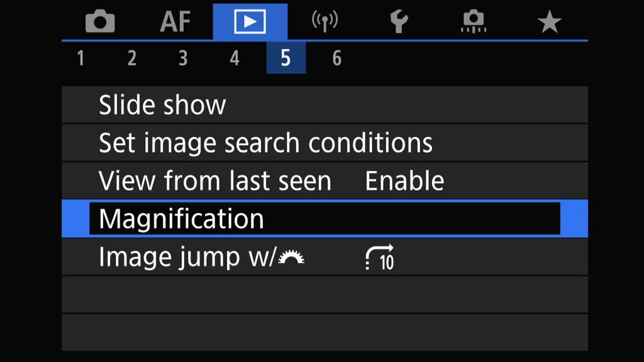Open the Slide show menu item
644x362 pixels.
click(x=325, y=105)
